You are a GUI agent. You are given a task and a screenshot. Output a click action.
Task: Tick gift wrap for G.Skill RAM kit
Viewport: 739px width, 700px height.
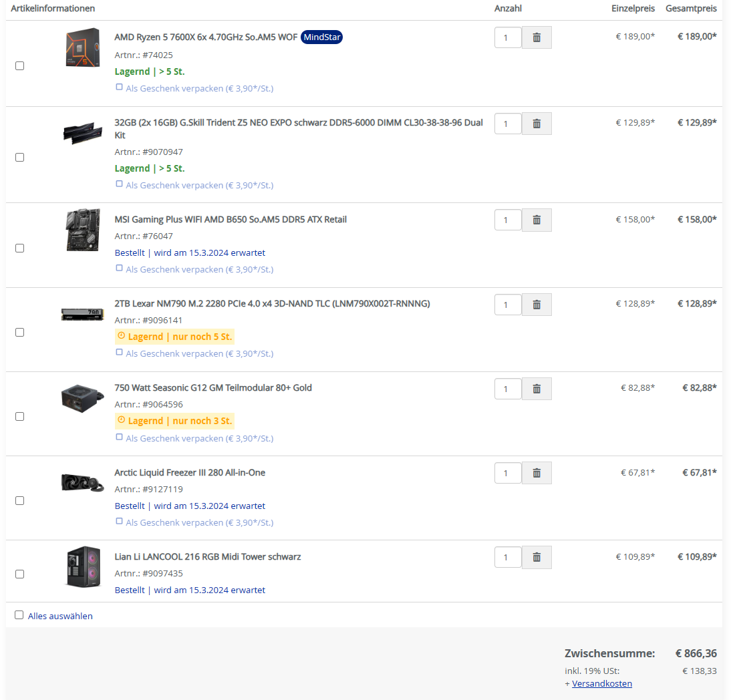tap(119, 184)
